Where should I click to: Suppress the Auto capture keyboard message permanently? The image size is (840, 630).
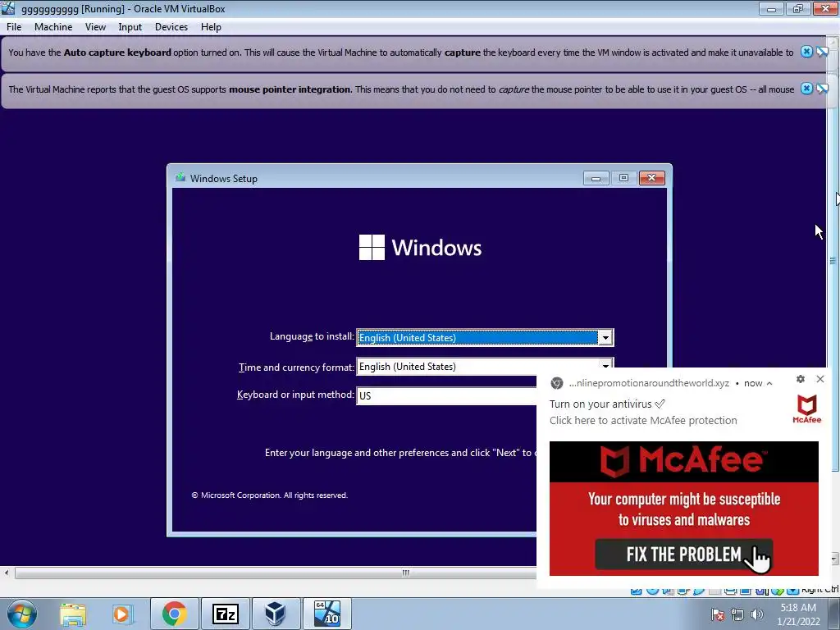pyautogui.click(x=822, y=52)
